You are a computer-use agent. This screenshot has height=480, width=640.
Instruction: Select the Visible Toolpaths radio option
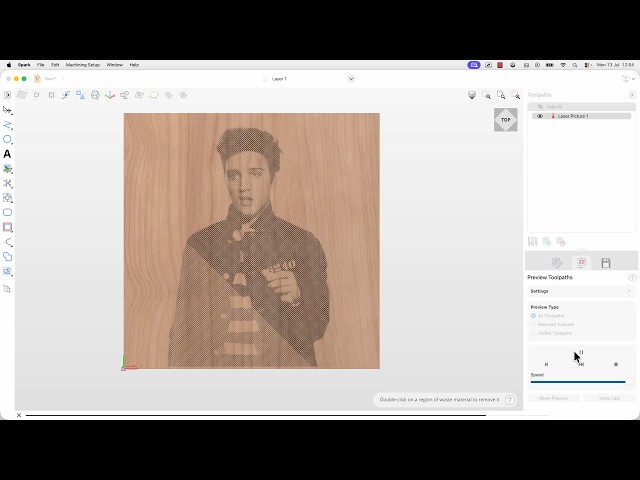pos(533,333)
